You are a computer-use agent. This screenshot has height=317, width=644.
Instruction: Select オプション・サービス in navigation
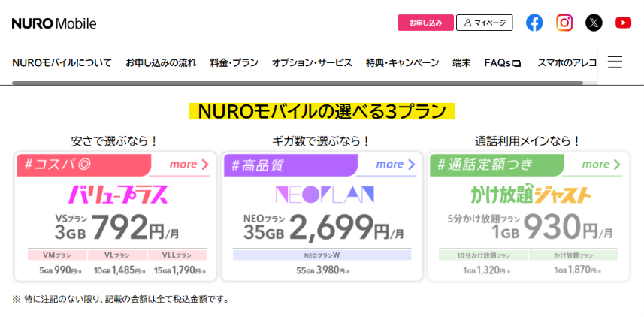tap(312, 63)
